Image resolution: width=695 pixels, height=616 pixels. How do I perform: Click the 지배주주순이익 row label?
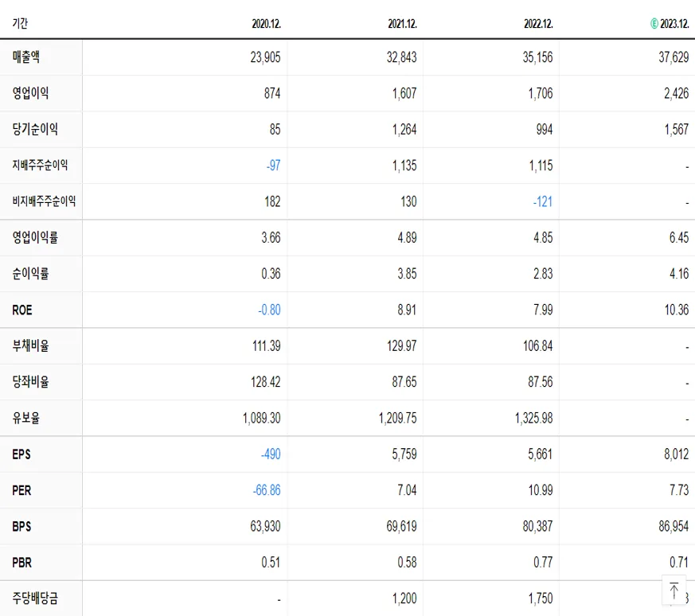tap(40, 166)
